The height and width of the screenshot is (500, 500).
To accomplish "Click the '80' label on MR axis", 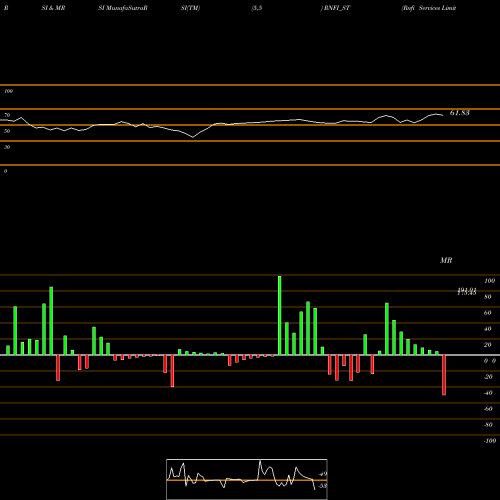I will coord(488,297).
